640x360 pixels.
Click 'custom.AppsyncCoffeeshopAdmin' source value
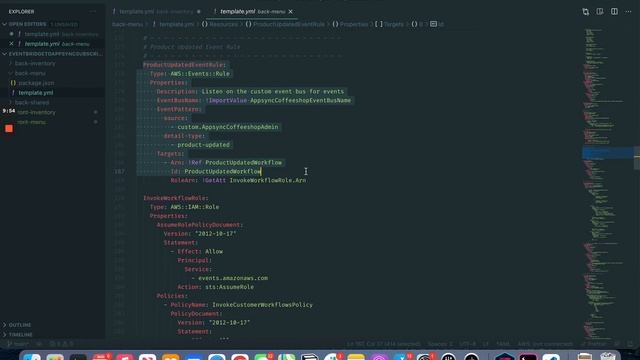[x=228, y=127]
